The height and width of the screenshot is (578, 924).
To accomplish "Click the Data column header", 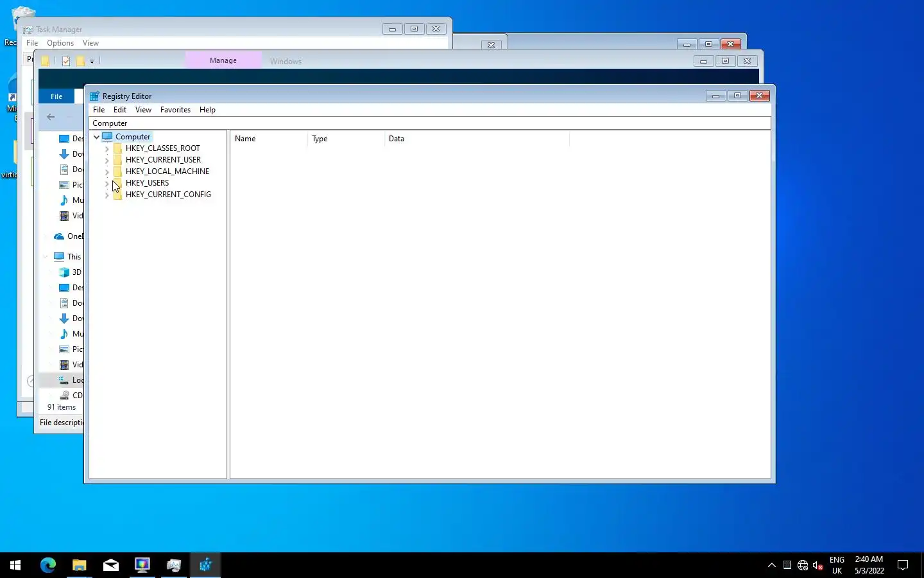I will (477, 139).
